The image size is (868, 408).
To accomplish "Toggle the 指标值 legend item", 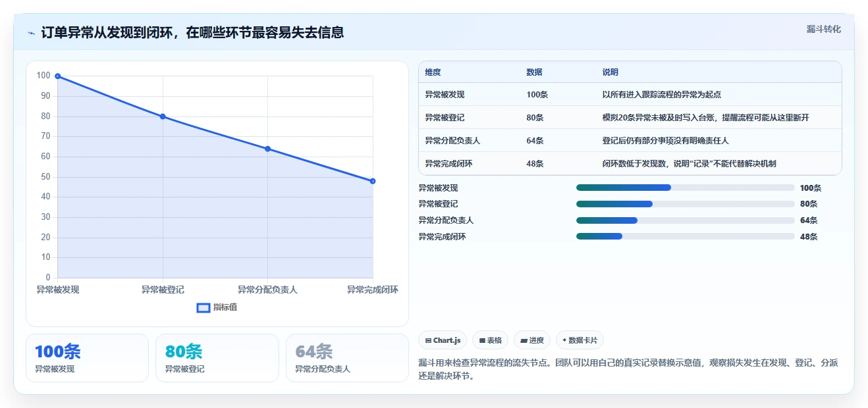I will click(x=217, y=307).
